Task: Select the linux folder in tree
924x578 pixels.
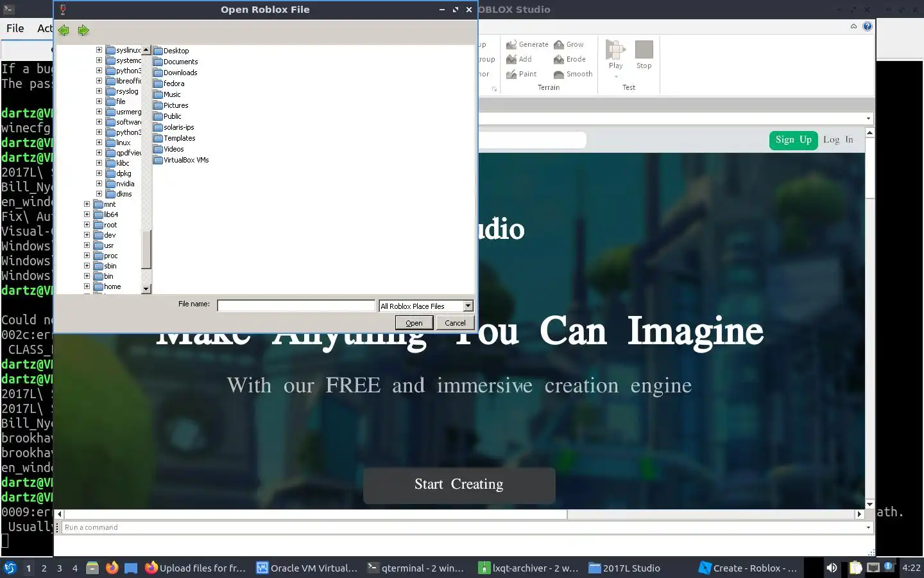Action: coord(119,142)
